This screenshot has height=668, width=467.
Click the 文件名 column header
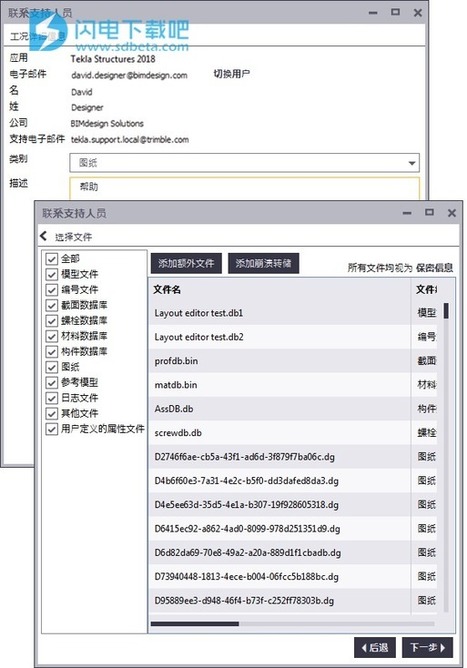[167, 290]
